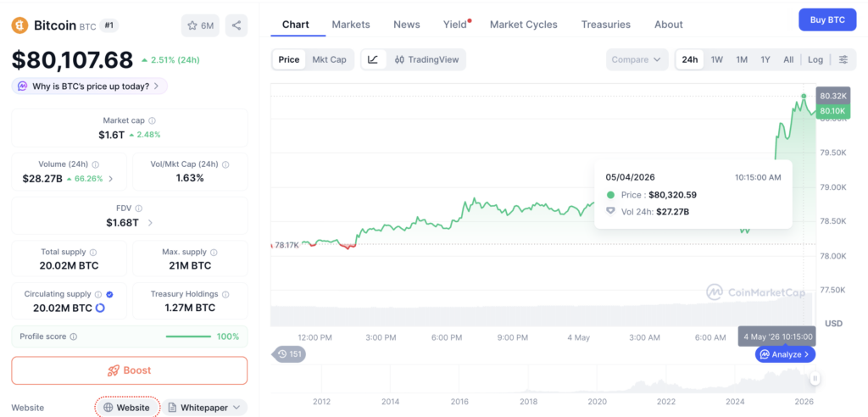Screen dimensions: 868x417
Task: Select the 1Y time range
Action: 765,60
